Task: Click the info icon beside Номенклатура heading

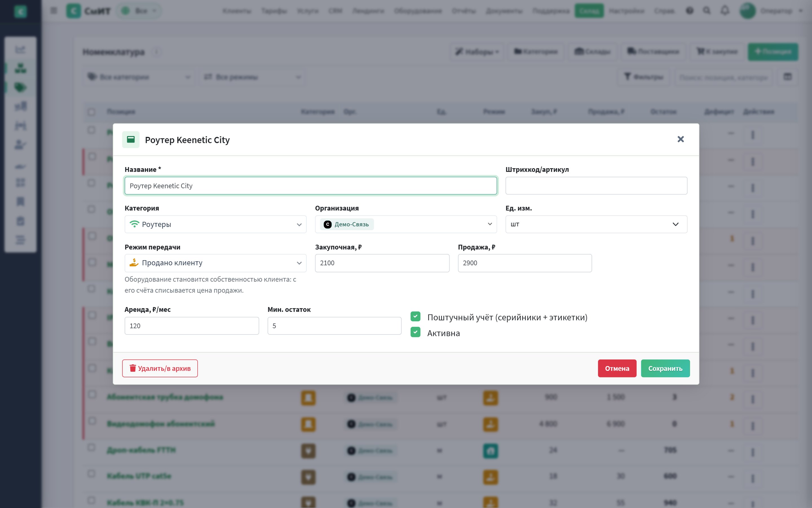Action: tap(156, 52)
